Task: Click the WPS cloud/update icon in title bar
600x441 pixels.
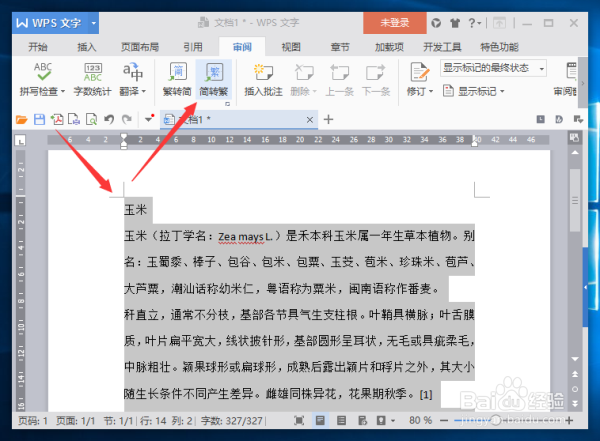Action: click(436, 23)
